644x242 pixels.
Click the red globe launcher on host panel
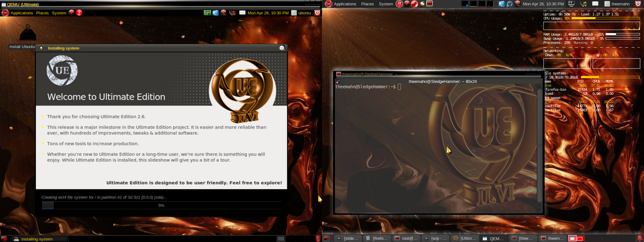pyautogui.click(x=407, y=4)
